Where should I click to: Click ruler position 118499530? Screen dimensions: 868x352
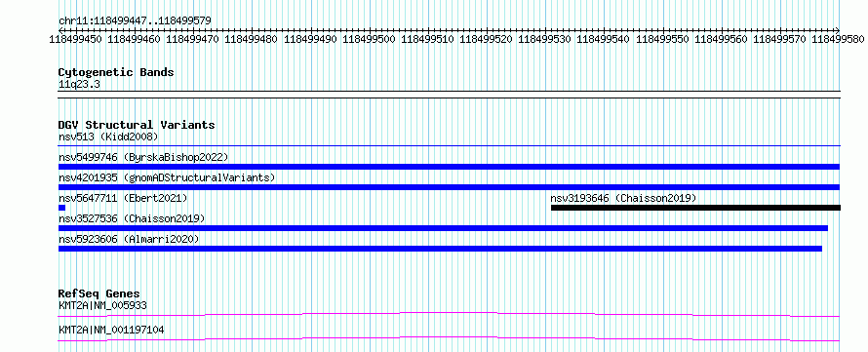point(545,39)
